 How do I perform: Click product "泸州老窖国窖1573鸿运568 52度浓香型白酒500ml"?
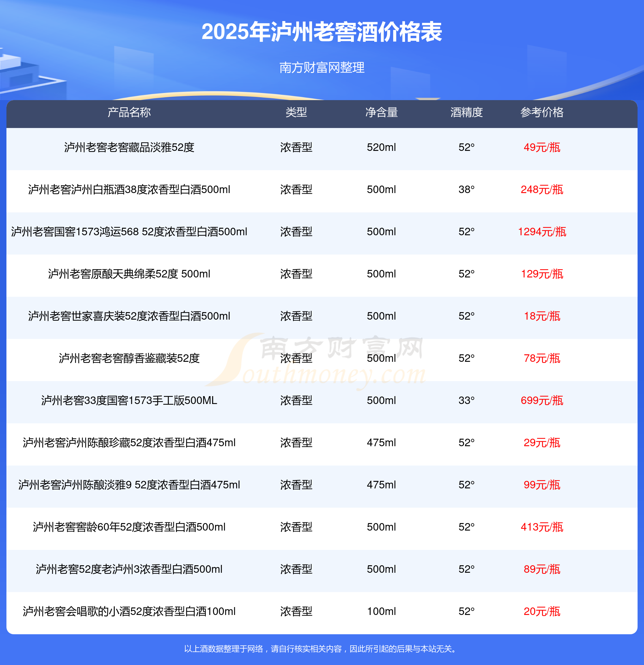pyautogui.click(x=129, y=232)
